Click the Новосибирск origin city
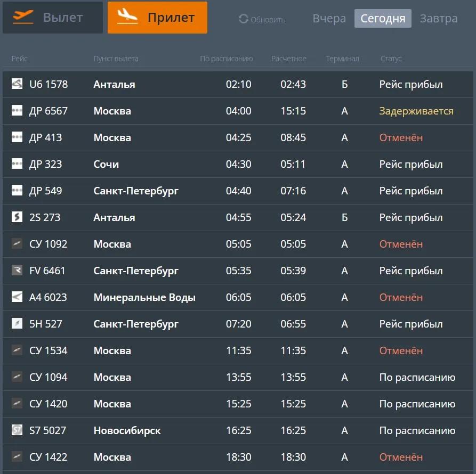476x474 pixels. click(x=127, y=430)
